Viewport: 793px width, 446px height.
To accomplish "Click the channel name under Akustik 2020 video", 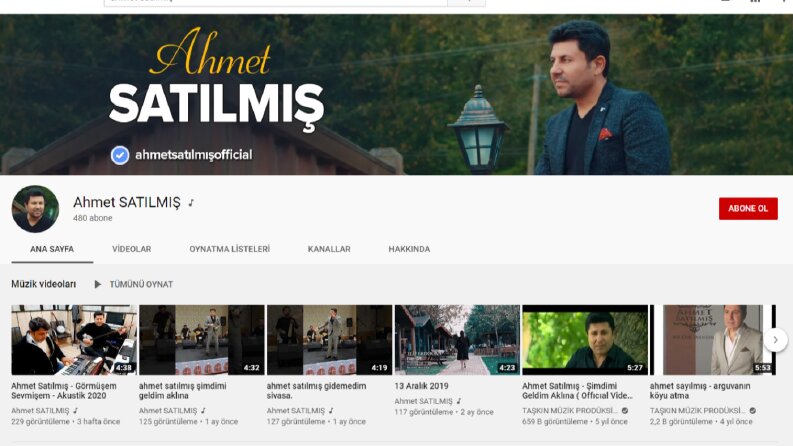I will click(x=40, y=411).
